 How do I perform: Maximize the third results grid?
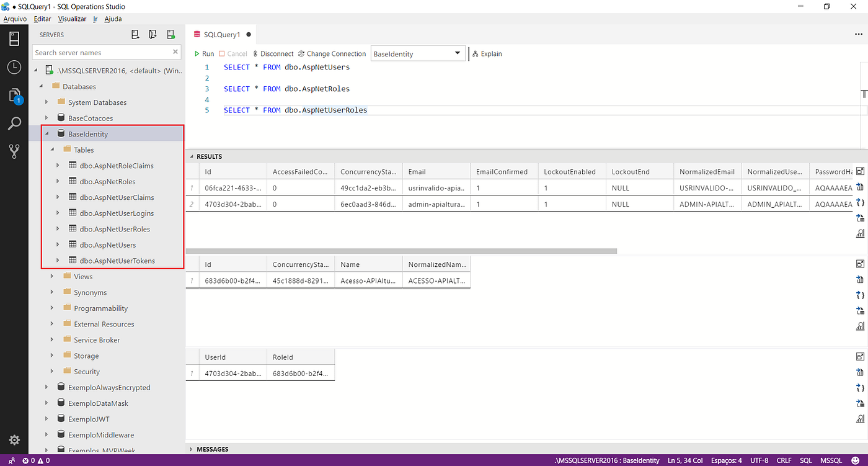pyautogui.click(x=860, y=357)
